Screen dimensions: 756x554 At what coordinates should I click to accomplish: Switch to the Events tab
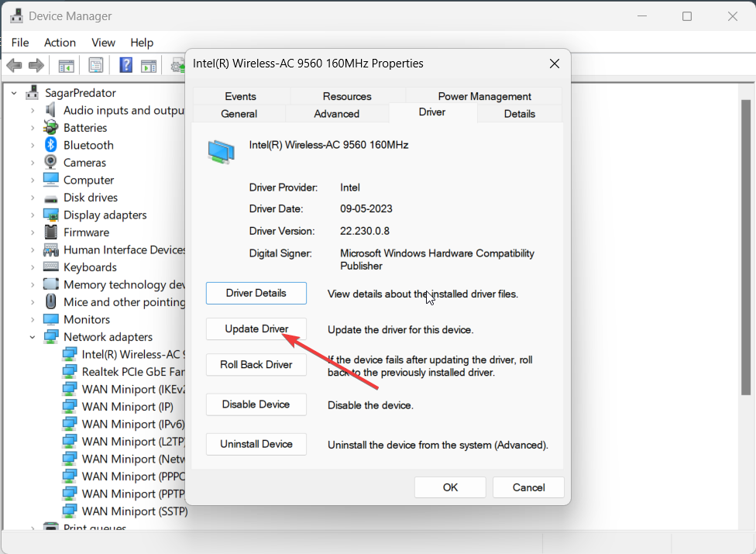coord(241,96)
